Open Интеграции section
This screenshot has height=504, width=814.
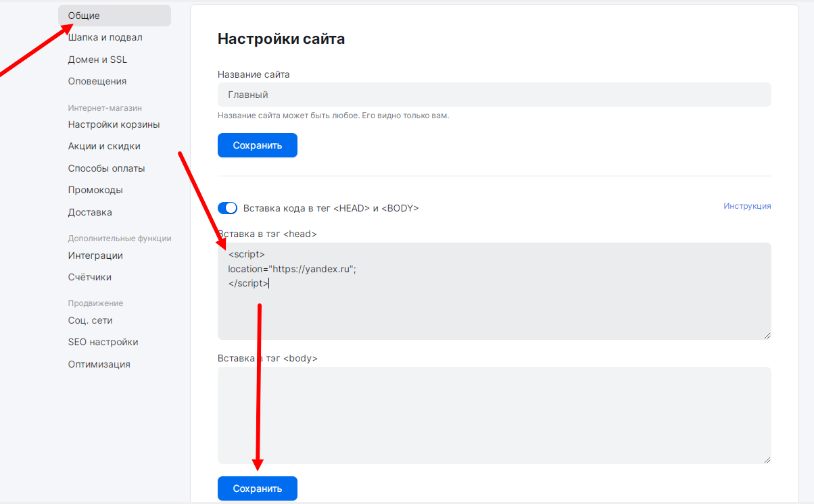click(95, 255)
